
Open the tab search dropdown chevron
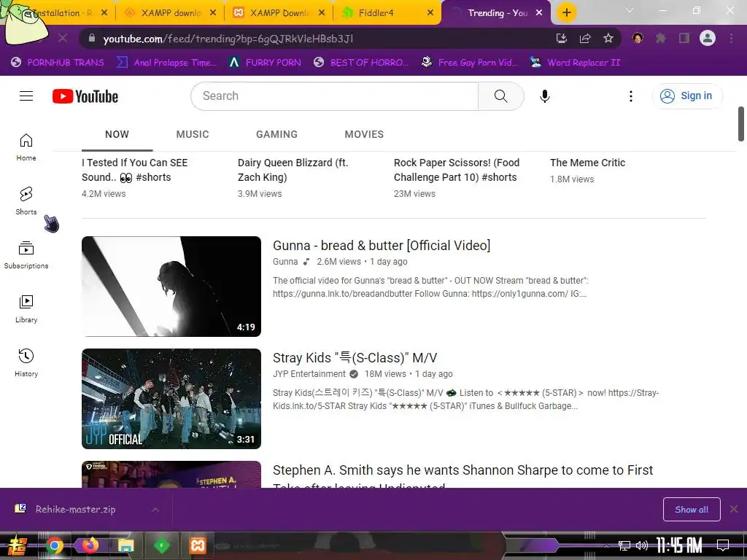tap(630, 10)
